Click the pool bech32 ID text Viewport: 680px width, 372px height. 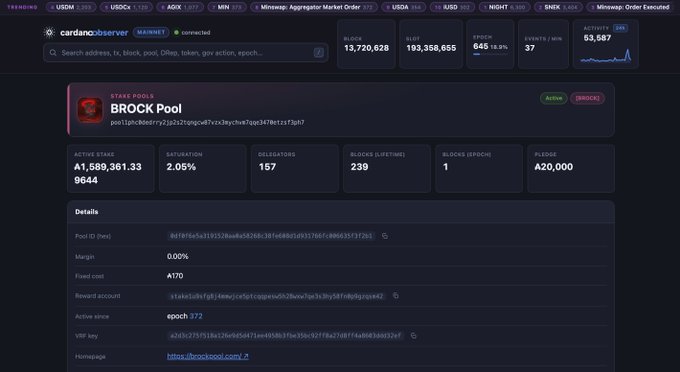(207, 123)
